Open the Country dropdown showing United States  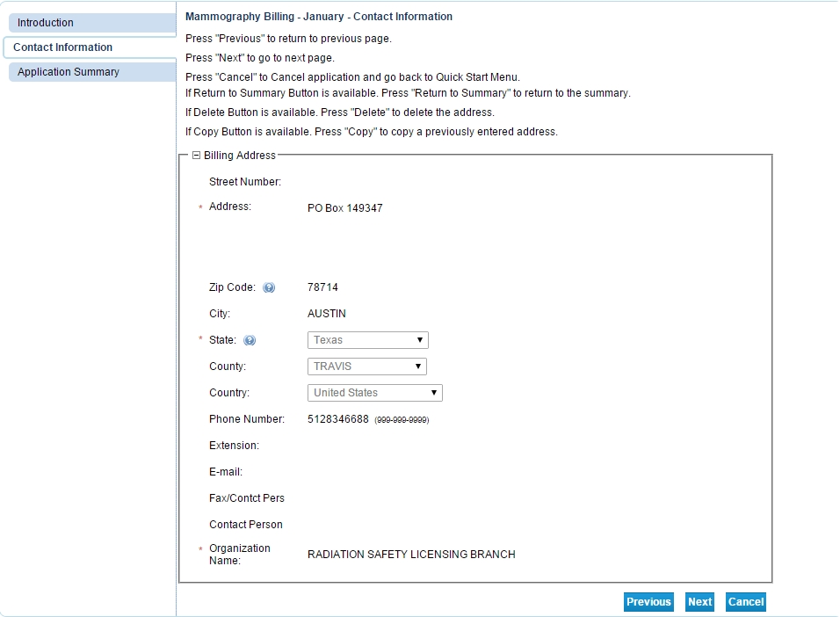point(374,393)
